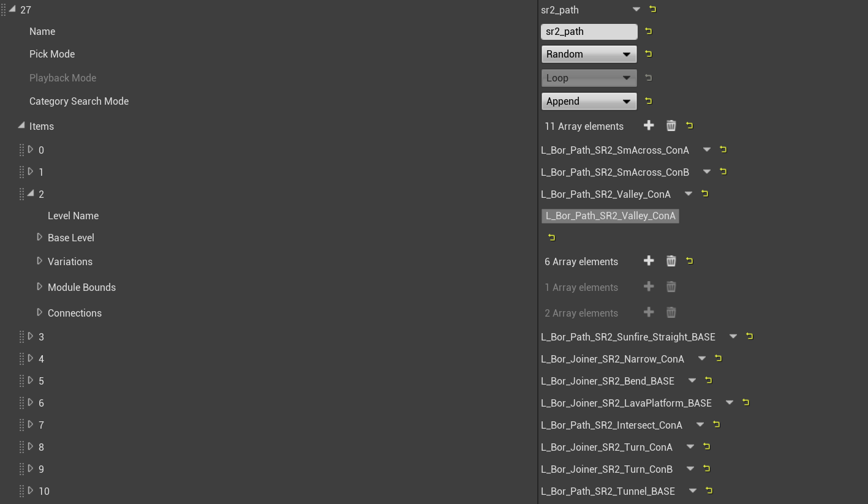The image size is (868, 504).
Task: Expand Items element 10
Action: click(x=31, y=491)
